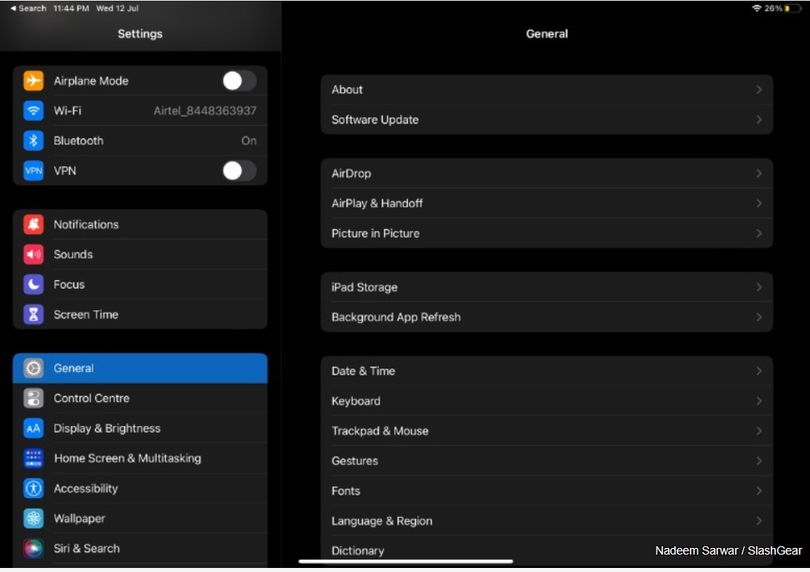Open AirPlay & Handoff chevron
810x572 pixels.
pyautogui.click(x=759, y=203)
